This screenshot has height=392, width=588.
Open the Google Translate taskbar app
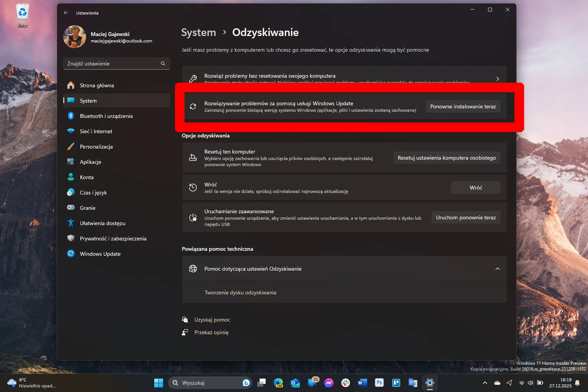click(413, 383)
